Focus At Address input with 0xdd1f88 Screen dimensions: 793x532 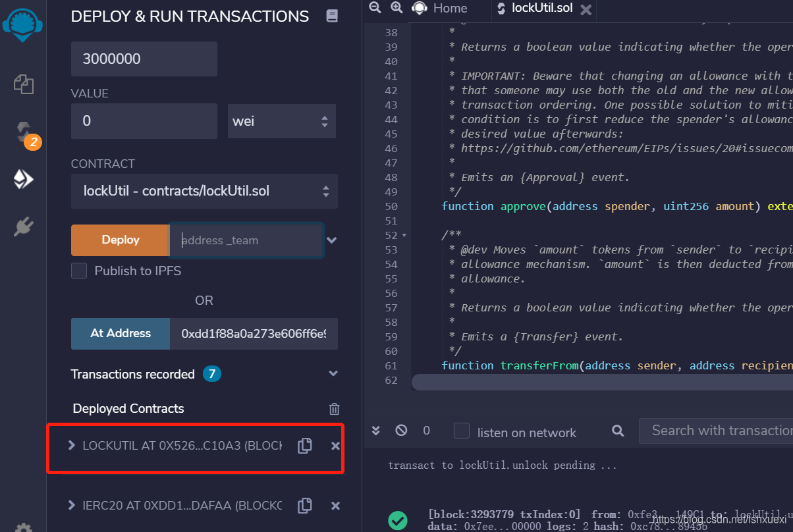[x=254, y=333]
